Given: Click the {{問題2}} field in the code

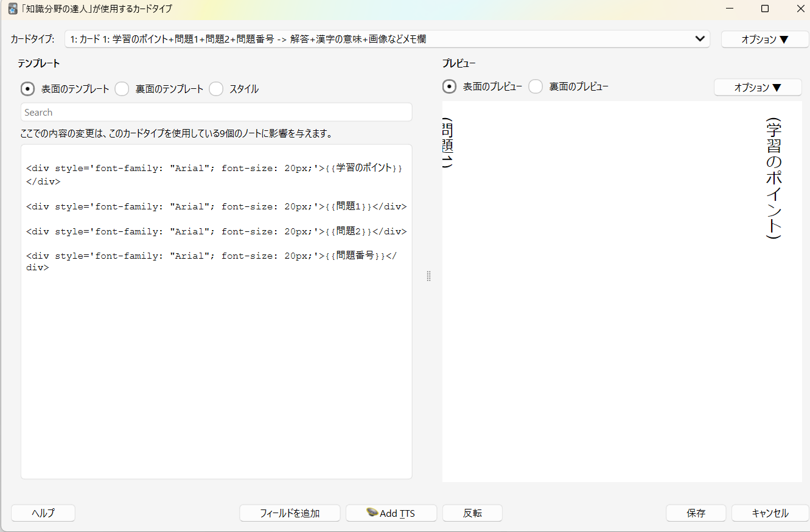Looking at the screenshot, I should tap(348, 231).
